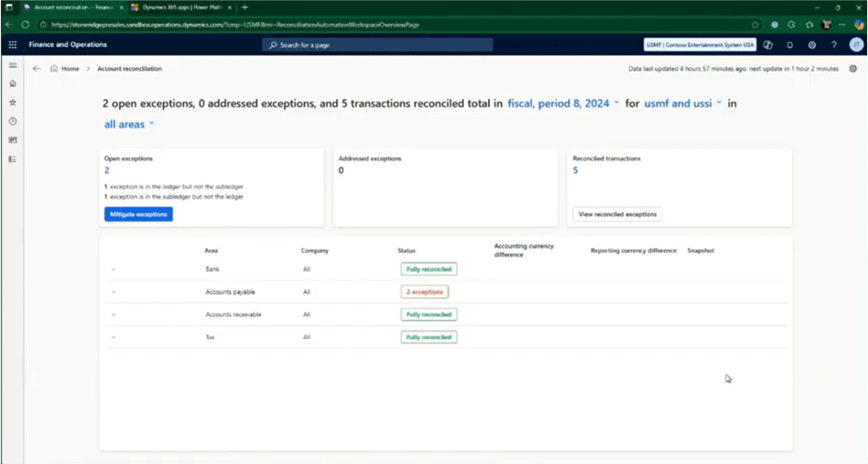868x464 pixels.
Task: Open Workspaces icon in left sidebar
Action: click(x=12, y=139)
